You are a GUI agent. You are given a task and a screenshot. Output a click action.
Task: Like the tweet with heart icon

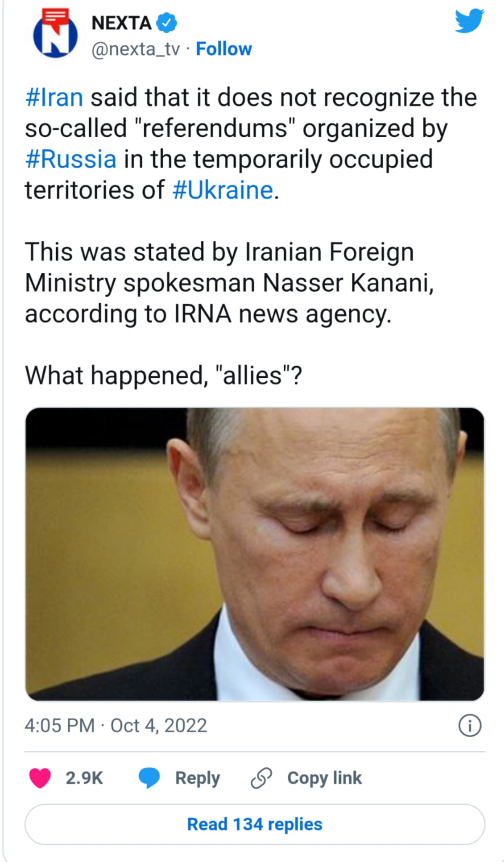[40, 778]
